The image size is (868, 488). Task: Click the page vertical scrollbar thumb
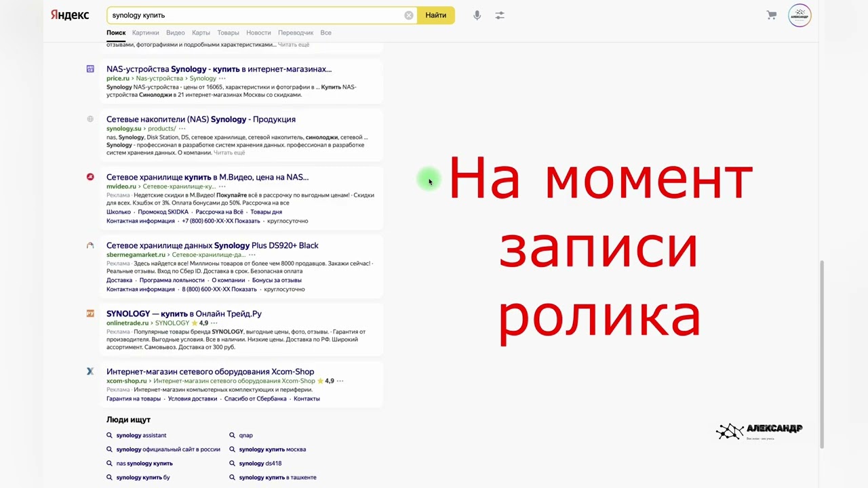pos(822,354)
